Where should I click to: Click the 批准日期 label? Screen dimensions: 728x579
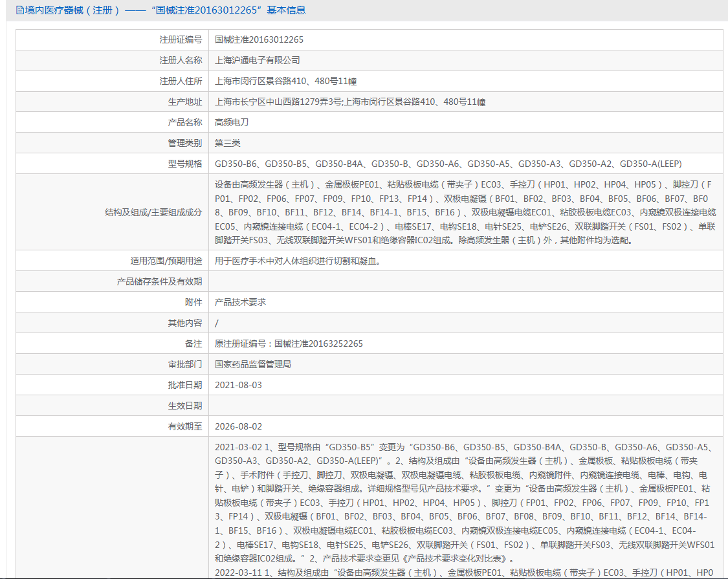(x=185, y=385)
